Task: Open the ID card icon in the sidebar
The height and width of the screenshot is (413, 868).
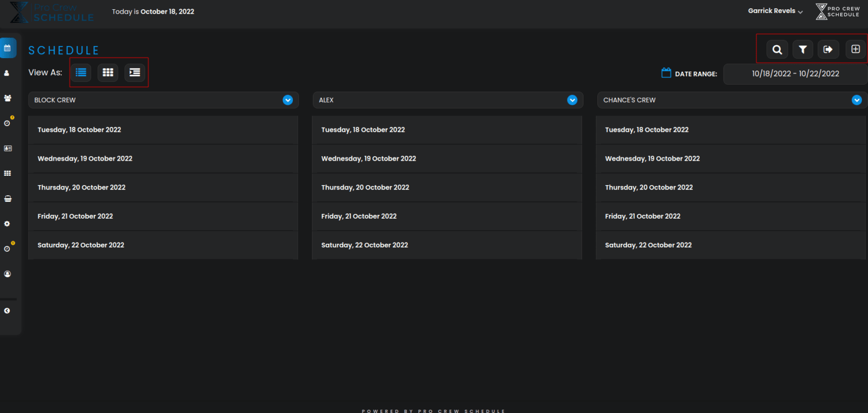Action: (8, 148)
